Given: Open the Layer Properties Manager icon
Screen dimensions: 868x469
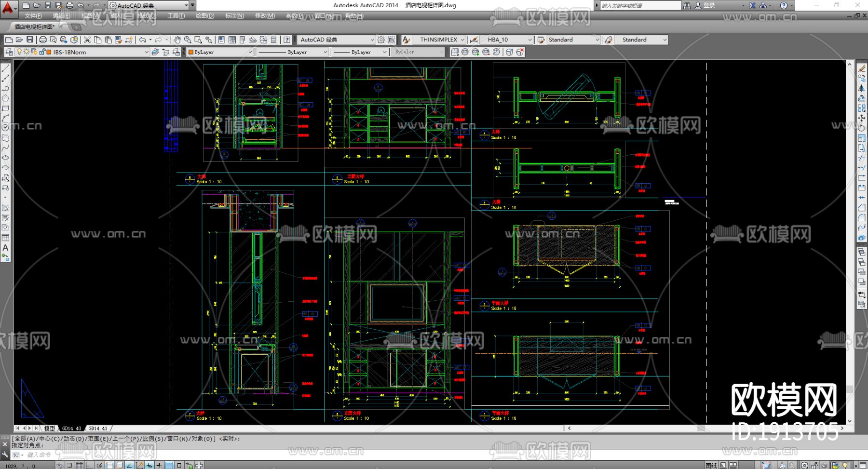Looking at the screenshot, I should (9, 52).
